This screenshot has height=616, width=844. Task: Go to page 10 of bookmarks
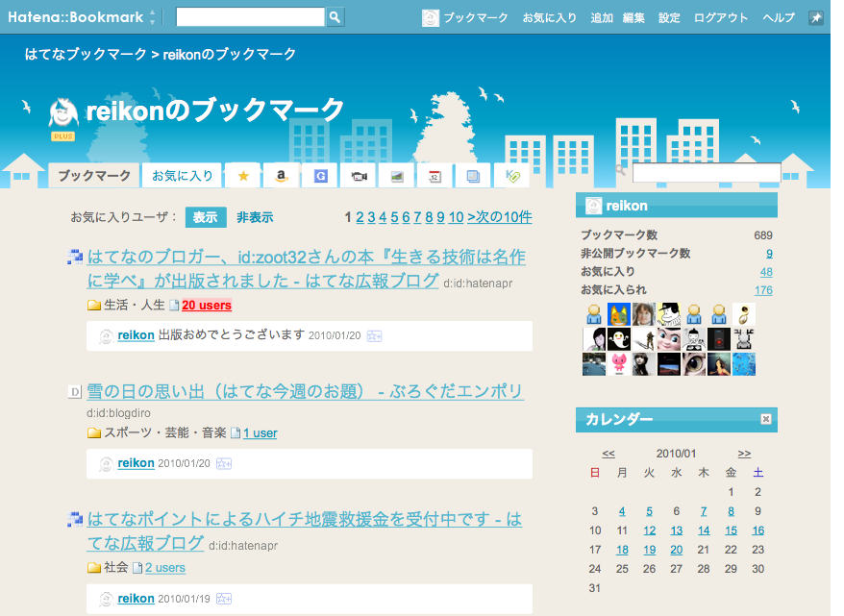pos(456,217)
